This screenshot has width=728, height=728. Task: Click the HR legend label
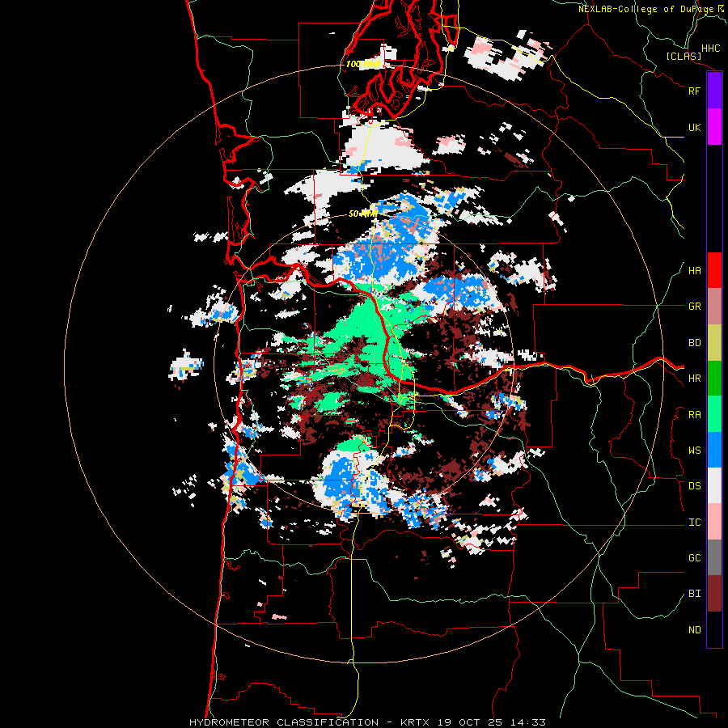pyautogui.click(x=694, y=379)
